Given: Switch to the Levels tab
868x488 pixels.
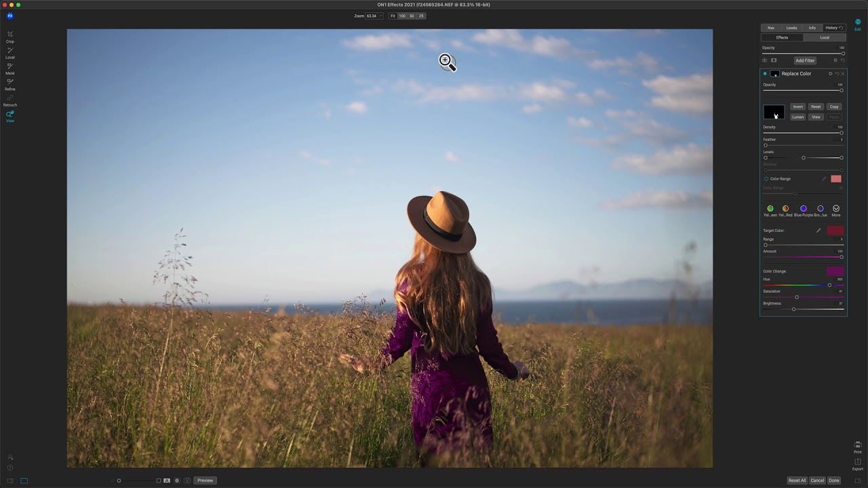Looking at the screenshot, I should click(791, 28).
